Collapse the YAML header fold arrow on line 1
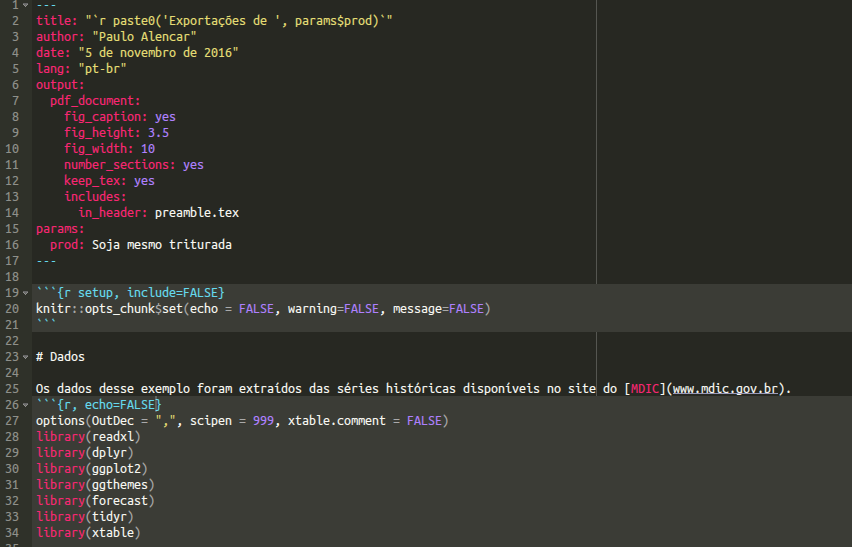This screenshot has width=852, height=547. pos(25,5)
